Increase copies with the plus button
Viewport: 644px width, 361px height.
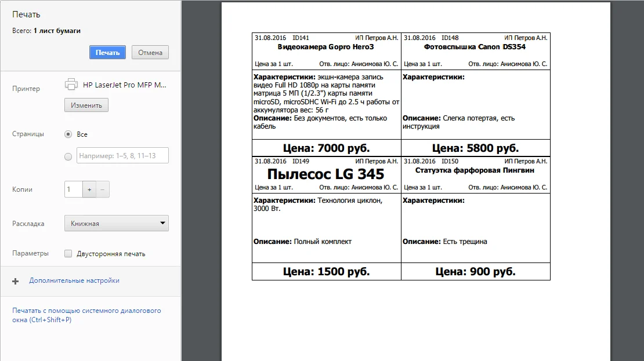pyautogui.click(x=89, y=189)
